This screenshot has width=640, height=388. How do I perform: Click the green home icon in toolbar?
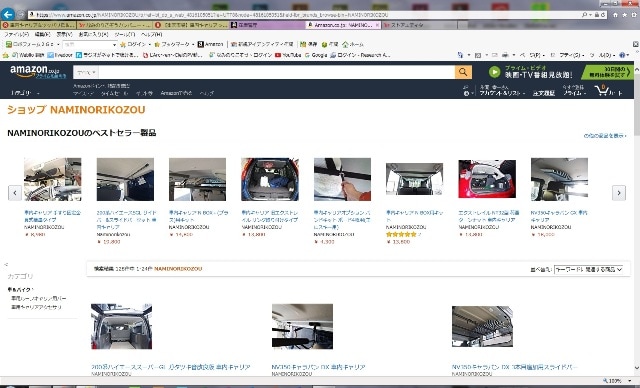coord(345,44)
